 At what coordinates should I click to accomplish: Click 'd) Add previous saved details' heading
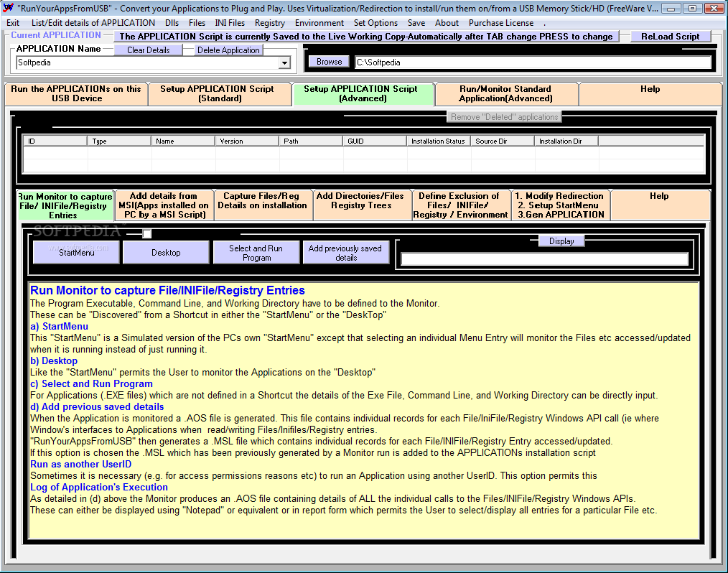click(x=97, y=406)
